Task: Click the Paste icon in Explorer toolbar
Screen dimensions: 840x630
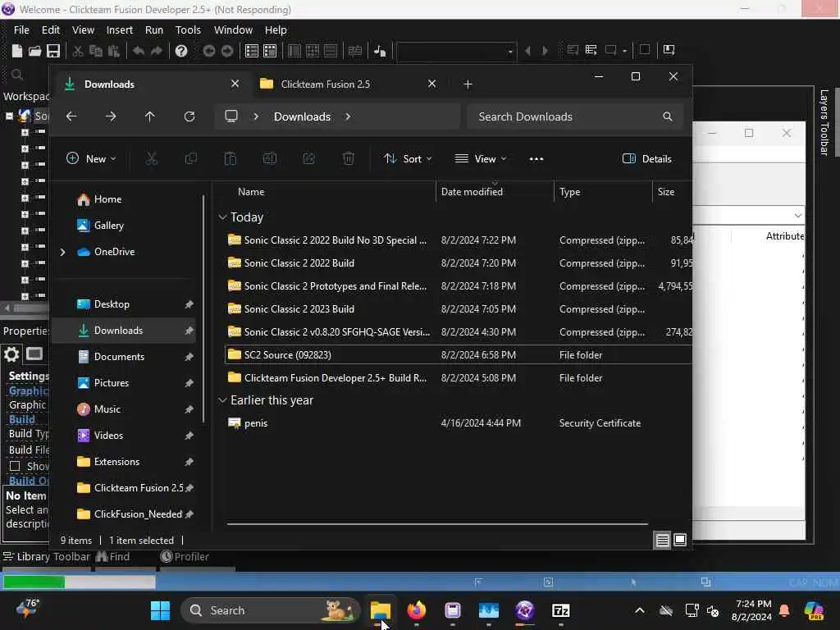Action: pyautogui.click(x=231, y=158)
